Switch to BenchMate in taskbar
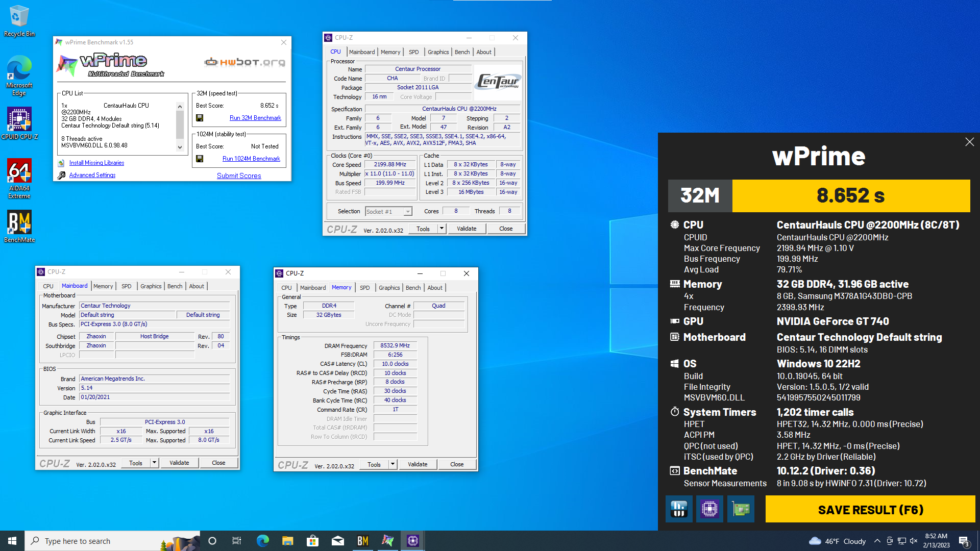 point(363,541)
